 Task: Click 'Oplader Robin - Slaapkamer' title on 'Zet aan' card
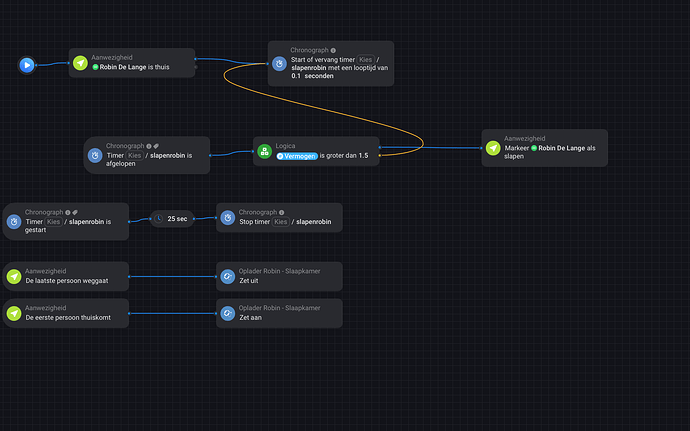279,308
